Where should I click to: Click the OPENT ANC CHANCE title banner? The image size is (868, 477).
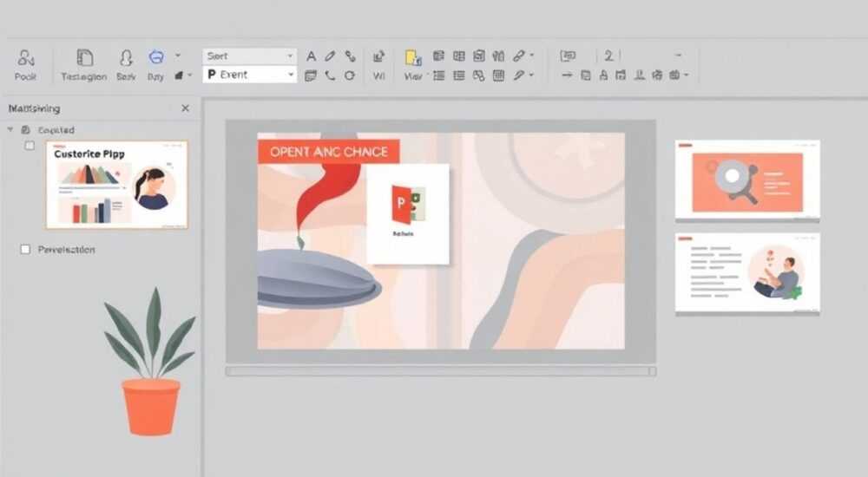tap(329, 152)
